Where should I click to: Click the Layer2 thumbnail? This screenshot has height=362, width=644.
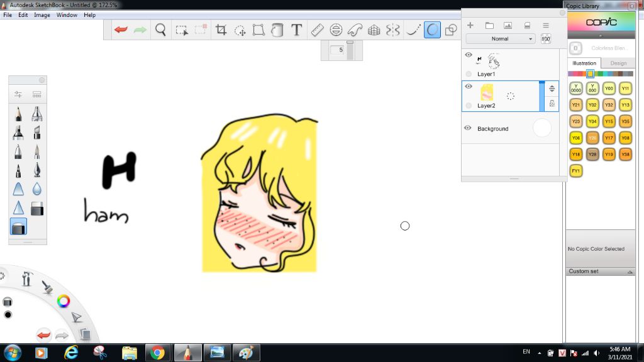click(x=487, y=92)
